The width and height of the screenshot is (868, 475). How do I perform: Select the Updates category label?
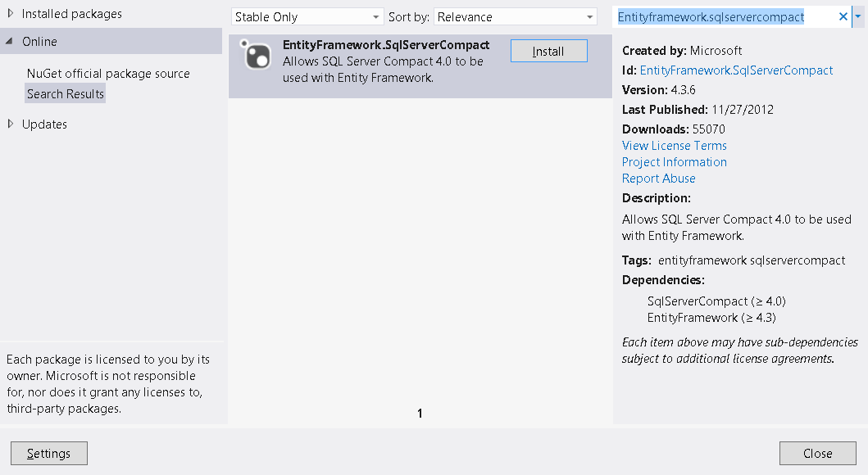coord(44,124)
